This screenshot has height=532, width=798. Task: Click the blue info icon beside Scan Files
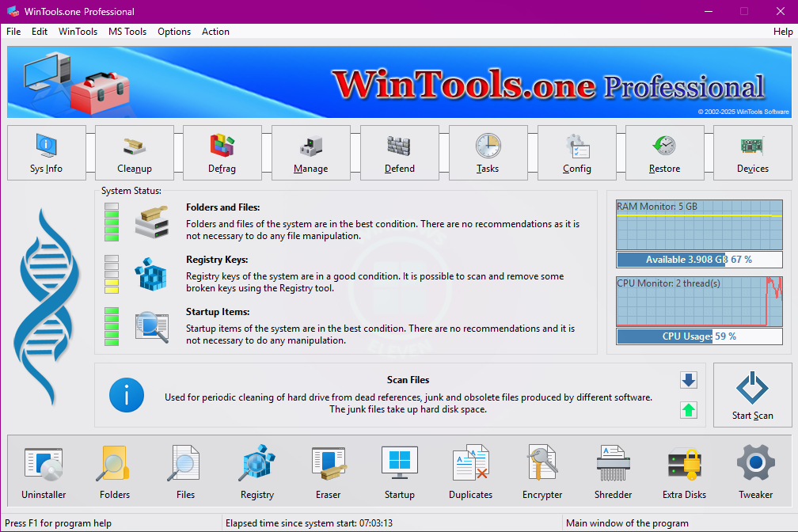pyautogui.click(x=126, y=395)
